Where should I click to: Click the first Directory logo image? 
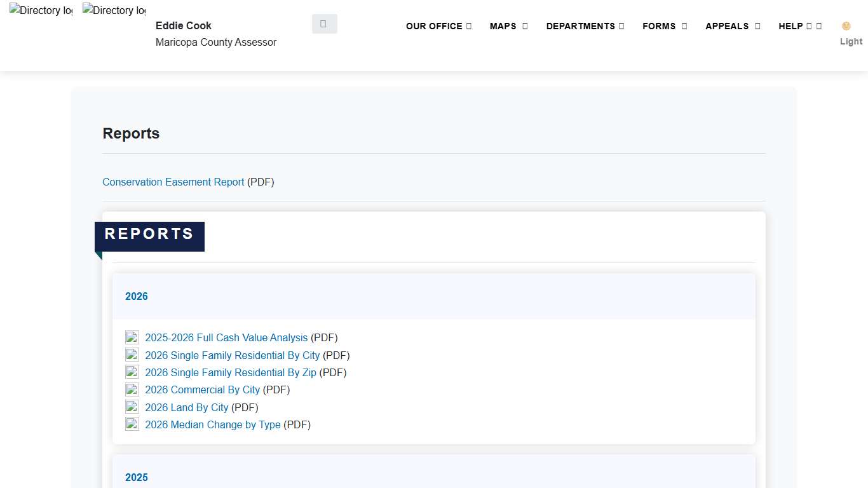[x=41, y=11]
